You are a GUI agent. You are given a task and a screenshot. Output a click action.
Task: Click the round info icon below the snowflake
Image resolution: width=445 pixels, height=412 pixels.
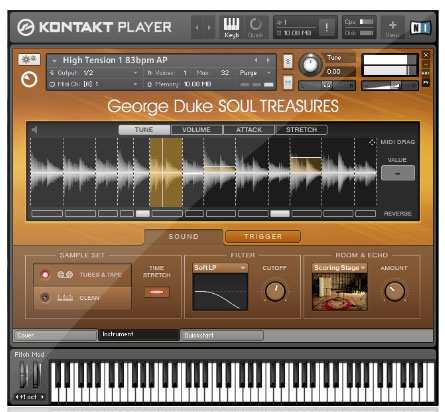click(29, 79)
